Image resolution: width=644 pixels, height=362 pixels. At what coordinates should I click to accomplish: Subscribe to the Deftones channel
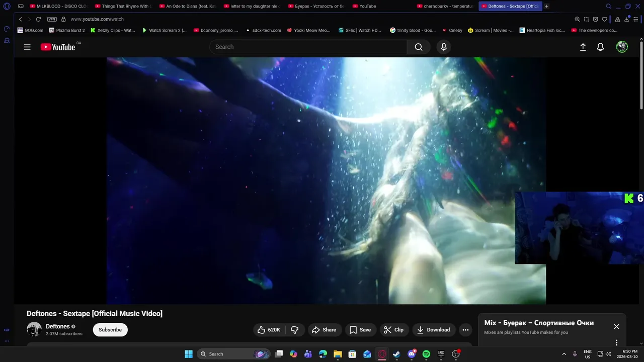click(x=110, y=330)
